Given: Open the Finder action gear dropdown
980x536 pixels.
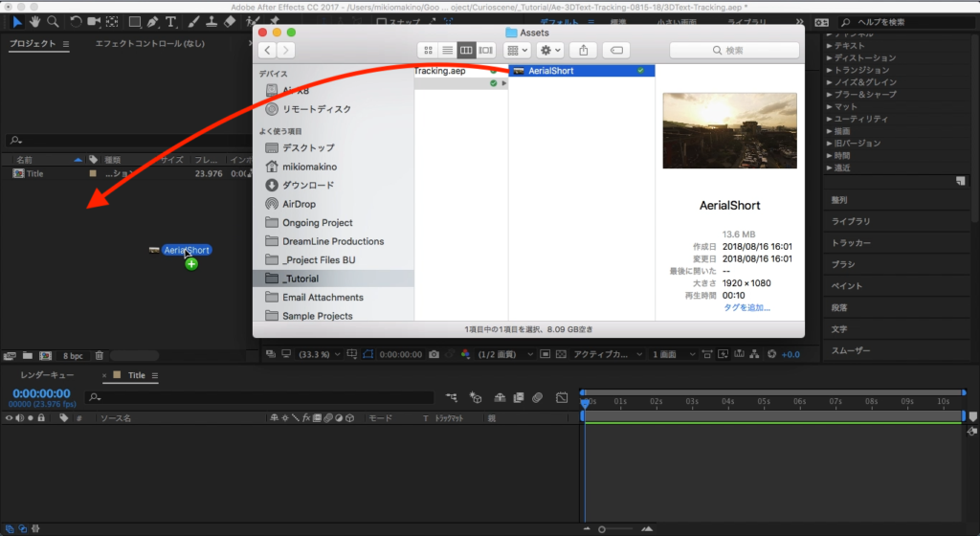Looking at the screenshot, I should tap(550, 50).
